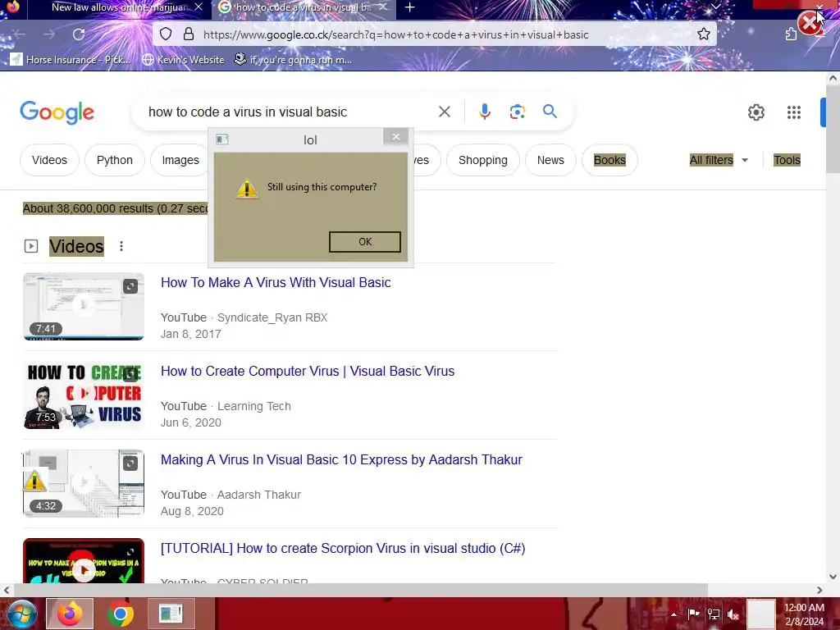
Task: Click the scroll right arrow
Action: pyautogui.click(x=819, y=590)
